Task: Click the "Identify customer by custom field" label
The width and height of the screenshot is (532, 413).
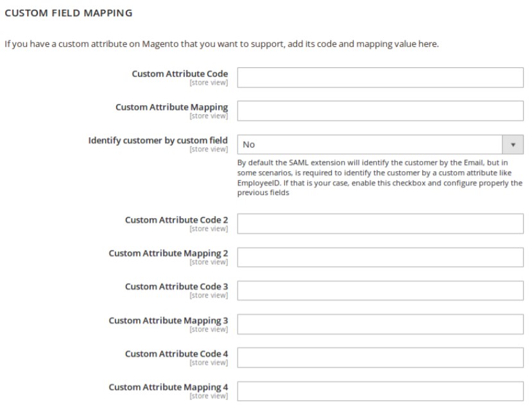Action: pyautogui.click(x=158, y=140)
